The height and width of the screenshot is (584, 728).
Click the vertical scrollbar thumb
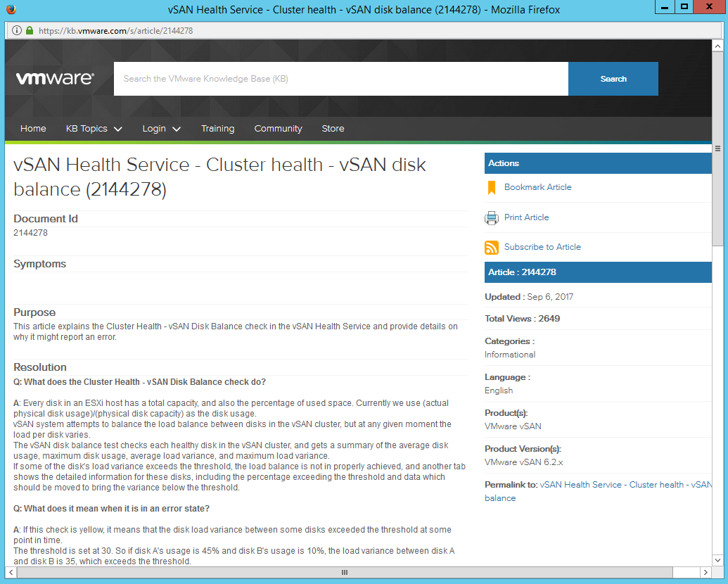click(717, 149)
